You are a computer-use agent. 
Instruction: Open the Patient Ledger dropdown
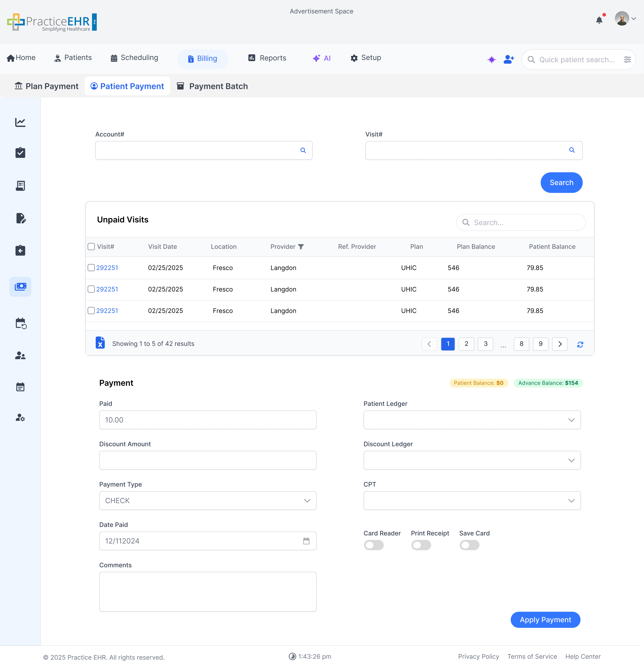pos(472,420)
